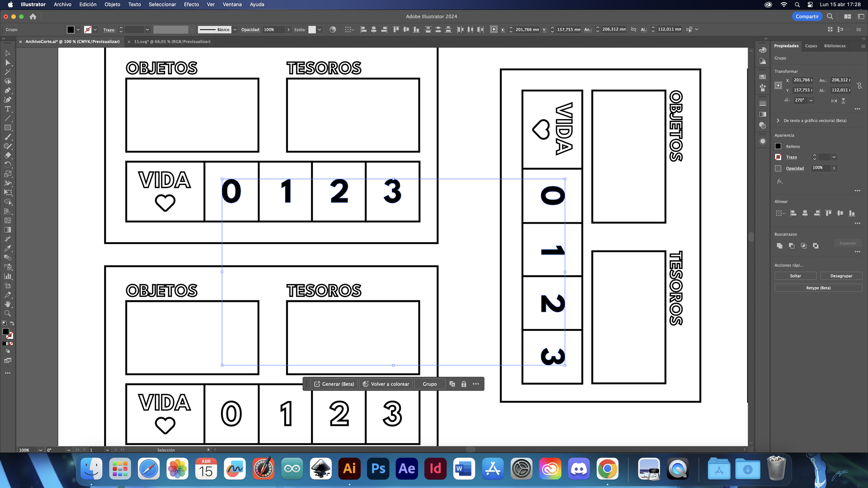The width and height of the screenshot is (868, 488).
Task: Open the Básico stroke profile dropdown
Action: click(x=235, y=30)
